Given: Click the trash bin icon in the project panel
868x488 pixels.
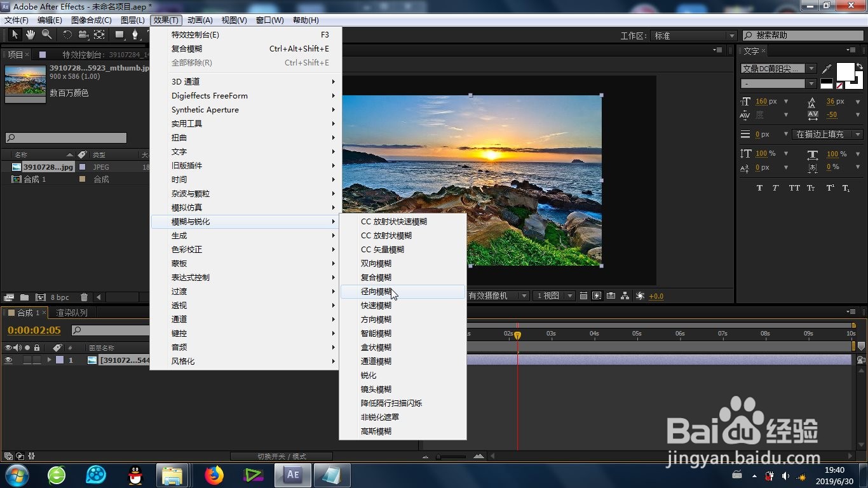Looking at the screenshot, I should coord(84,297).
